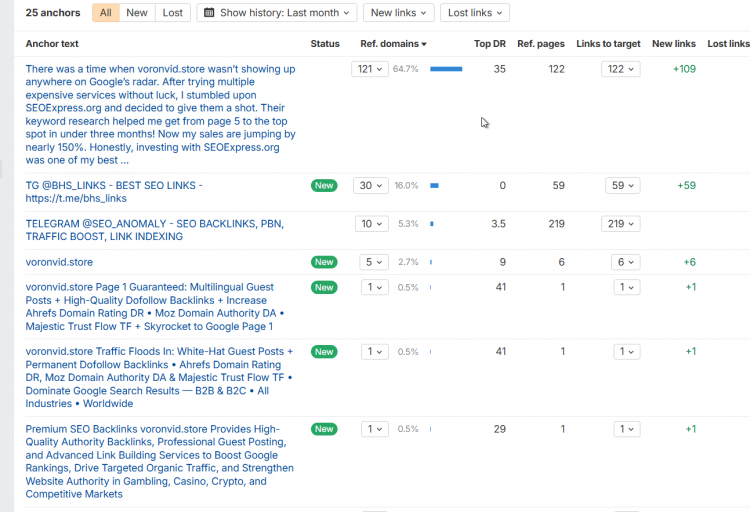Viewport: 750px width, 512px height.
Task: Click the New badge on voronvid.store row
Action: pyautogui.click(x=324, y=262)
